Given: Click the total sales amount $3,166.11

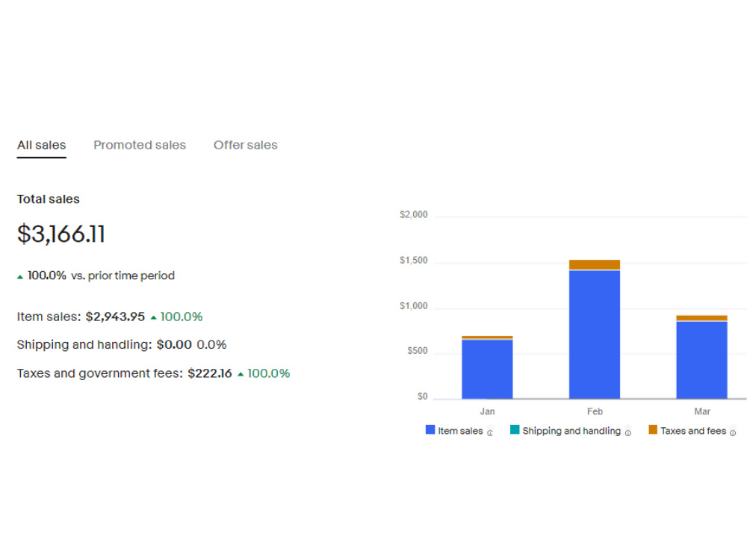Looking at the screenshot, I should (61, 234).
